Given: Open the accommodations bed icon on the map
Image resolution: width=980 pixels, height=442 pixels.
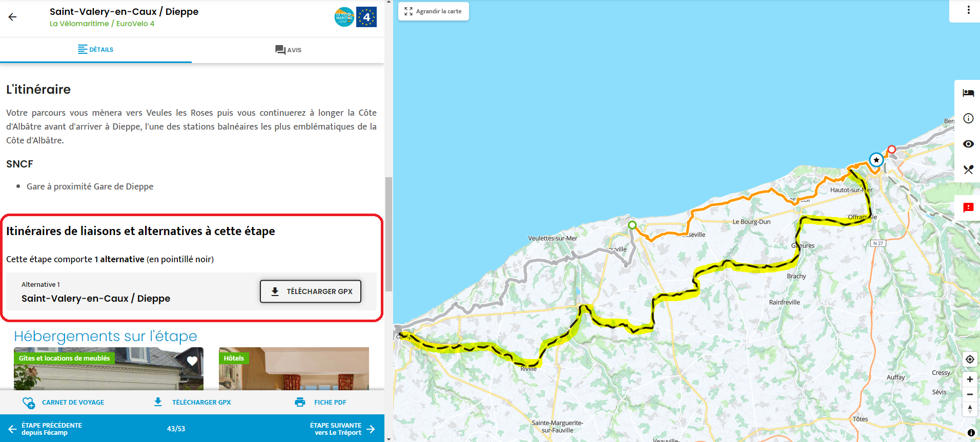Looking at the screenshot, I should click(968, 93).
